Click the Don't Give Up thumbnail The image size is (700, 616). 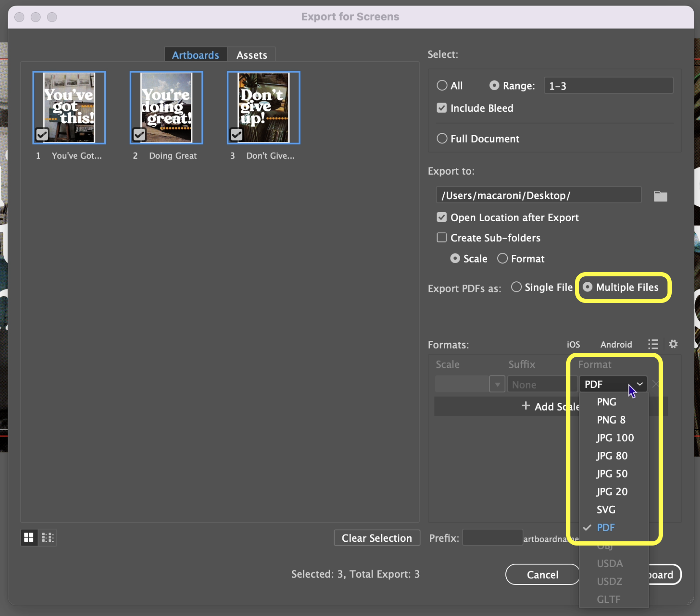point(263,108)
